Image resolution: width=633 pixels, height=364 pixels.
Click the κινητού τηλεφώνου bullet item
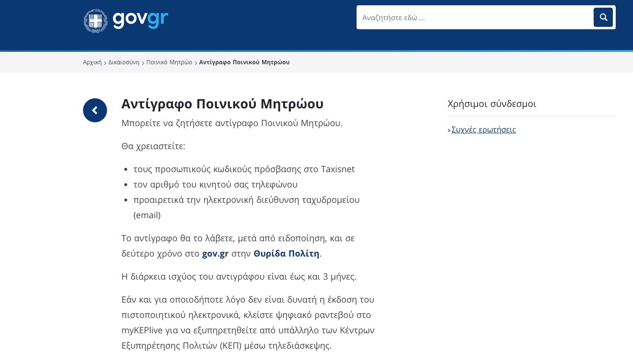(215, 185)
